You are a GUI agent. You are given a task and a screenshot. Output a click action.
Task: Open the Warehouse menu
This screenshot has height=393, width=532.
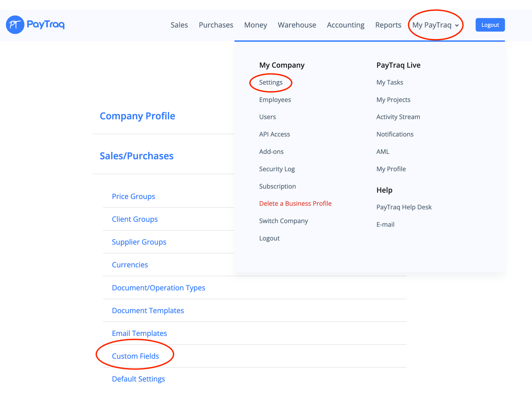(x=297, y=25)
